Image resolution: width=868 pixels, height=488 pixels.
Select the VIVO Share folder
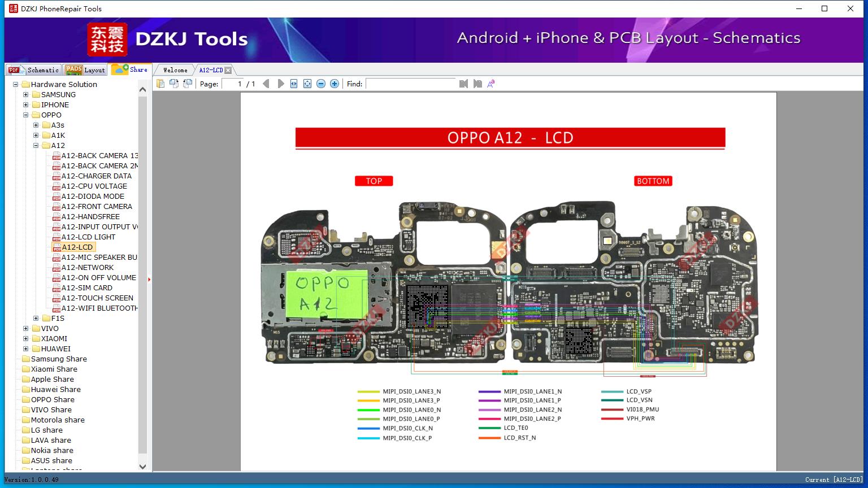click(51, 410)
